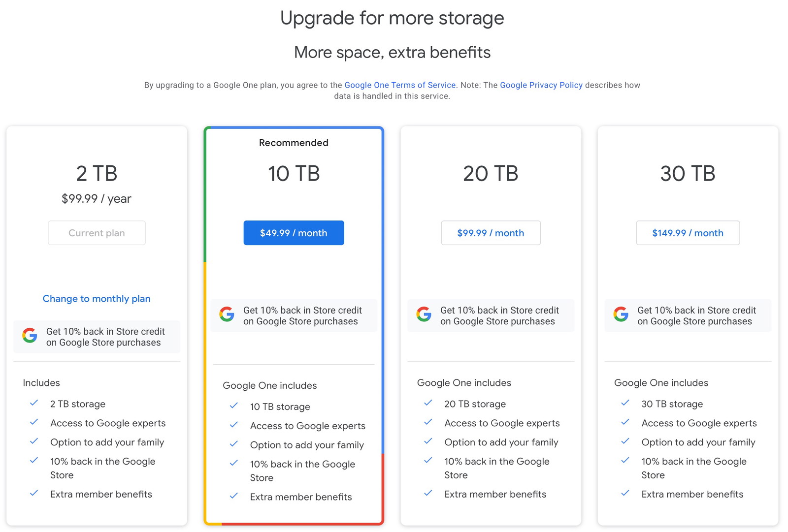Viewport: 788px width, 532px height.
Task: Select Change to monthly plan
Action: click(x=96, y=299)
